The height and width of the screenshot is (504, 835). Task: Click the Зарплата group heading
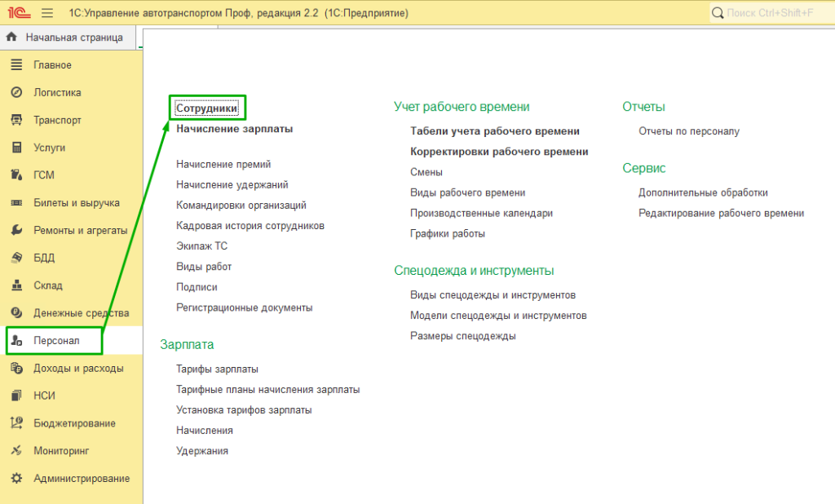coord(187,345)
